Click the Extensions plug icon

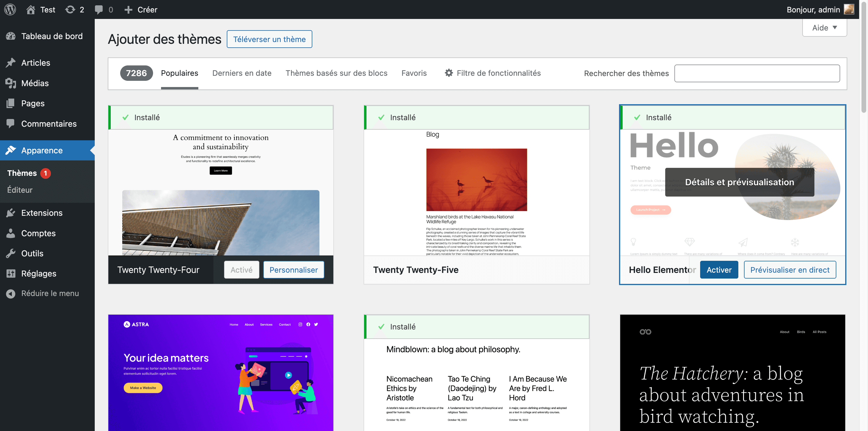[11, 213]
